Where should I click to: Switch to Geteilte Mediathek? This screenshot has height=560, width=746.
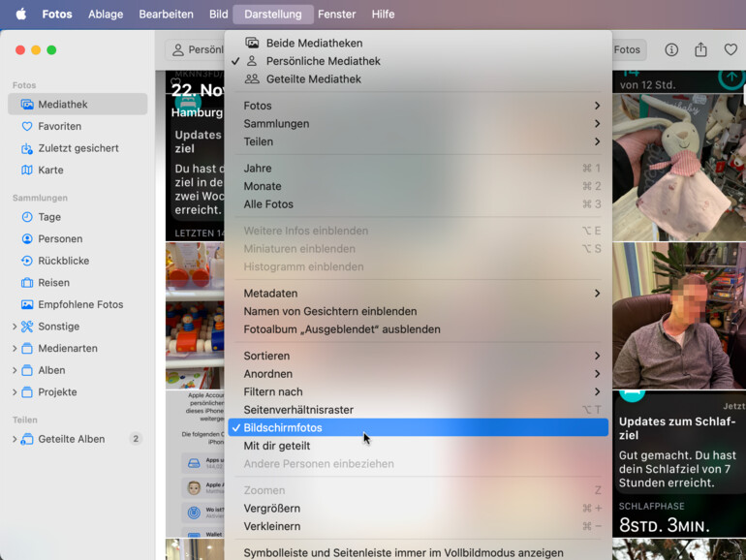pos(419,79)
